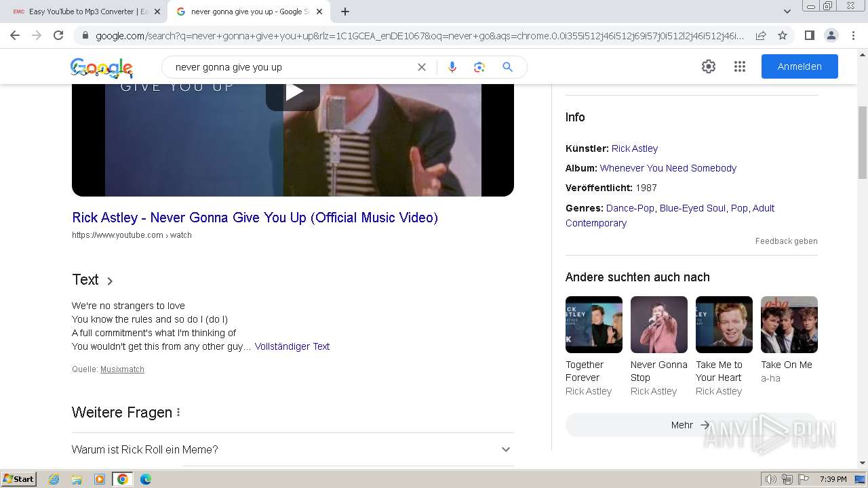The image size is (868, 488).
Task: Launch Internet Explorer from taskbar
Action: coord(54,479)
